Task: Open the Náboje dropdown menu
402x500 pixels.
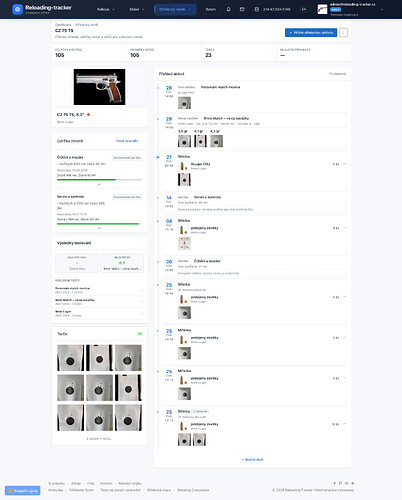Action: click(x=106, y=9)
